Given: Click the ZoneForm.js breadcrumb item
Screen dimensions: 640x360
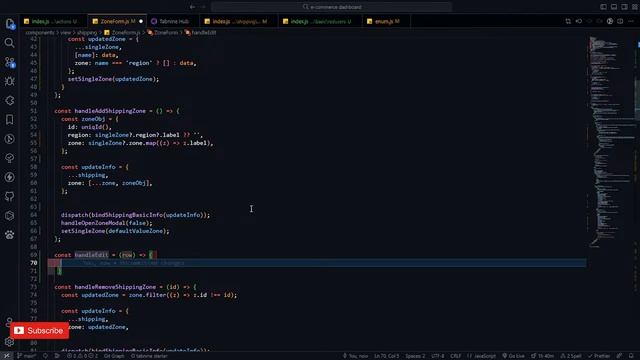Looking at the screenshot, I should (x=122, y=33).
